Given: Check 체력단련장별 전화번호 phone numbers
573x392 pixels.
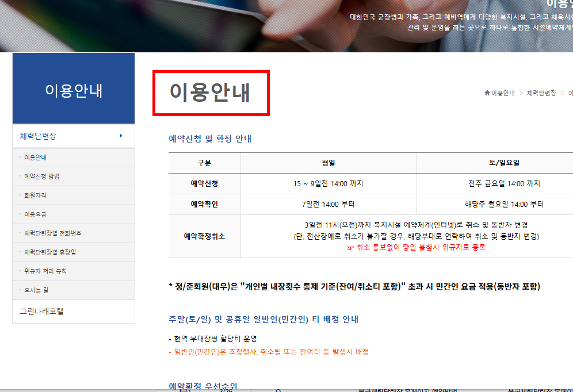Looking at the screenshot, I should [54, 233].
